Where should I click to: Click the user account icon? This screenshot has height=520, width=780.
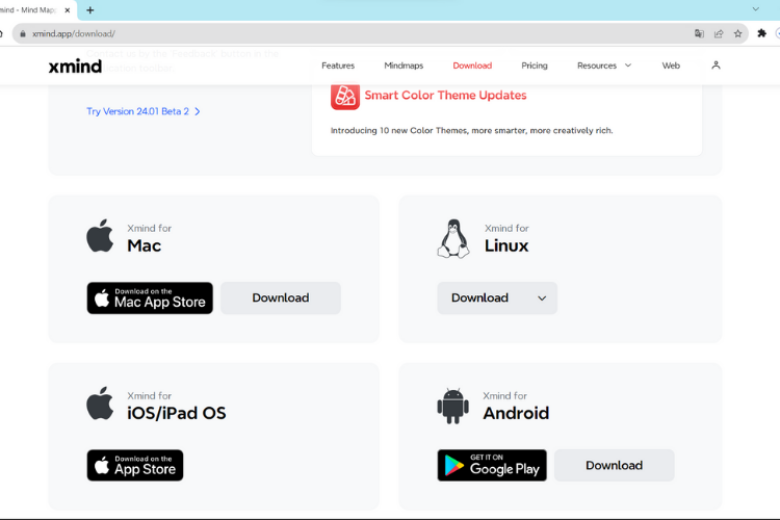[x=715, y=65]
